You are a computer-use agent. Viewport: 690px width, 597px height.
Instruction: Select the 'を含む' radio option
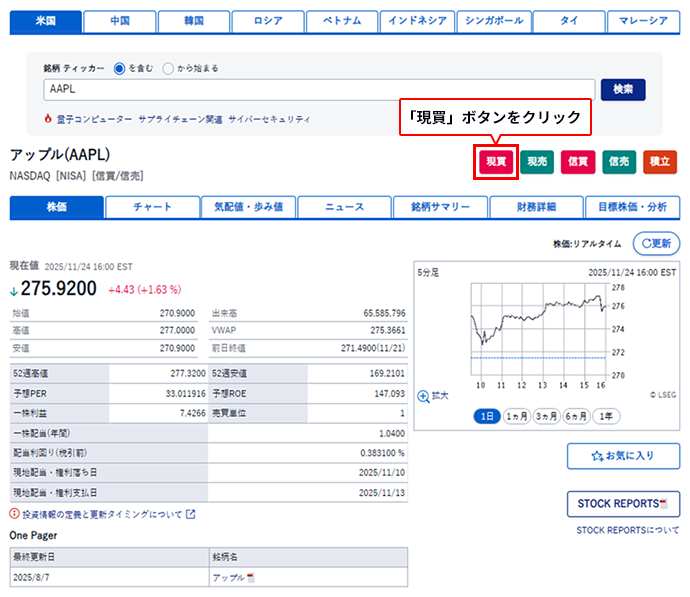pyautogui.click(x=119, y=68)
